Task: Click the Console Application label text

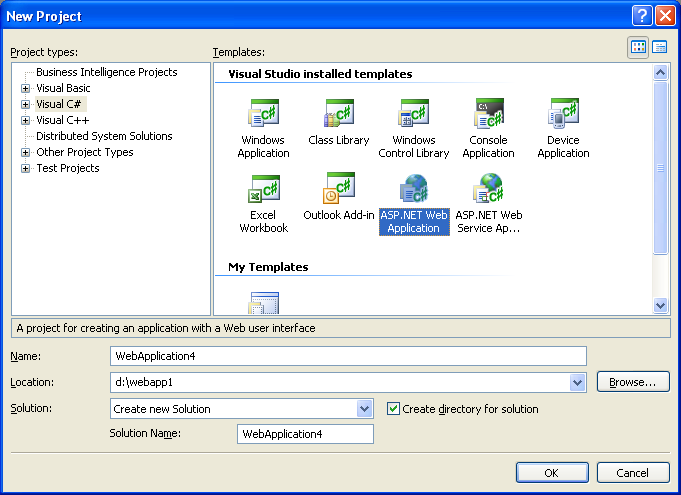Action: tap(489, 147)
